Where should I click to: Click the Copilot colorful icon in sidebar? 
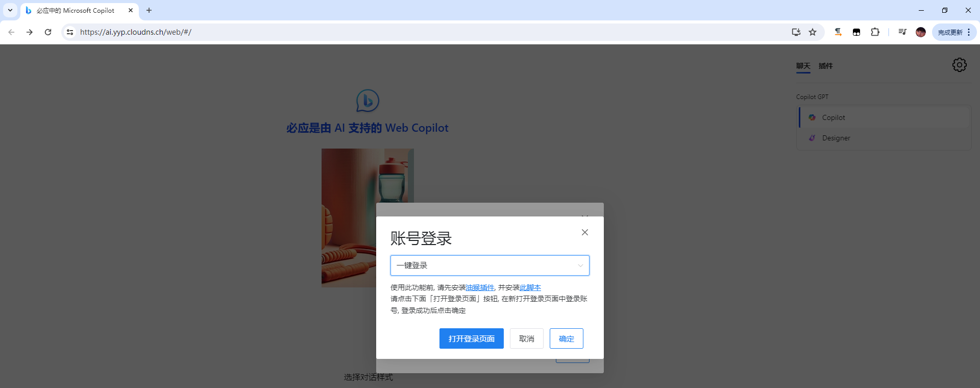tap(812, 117)
